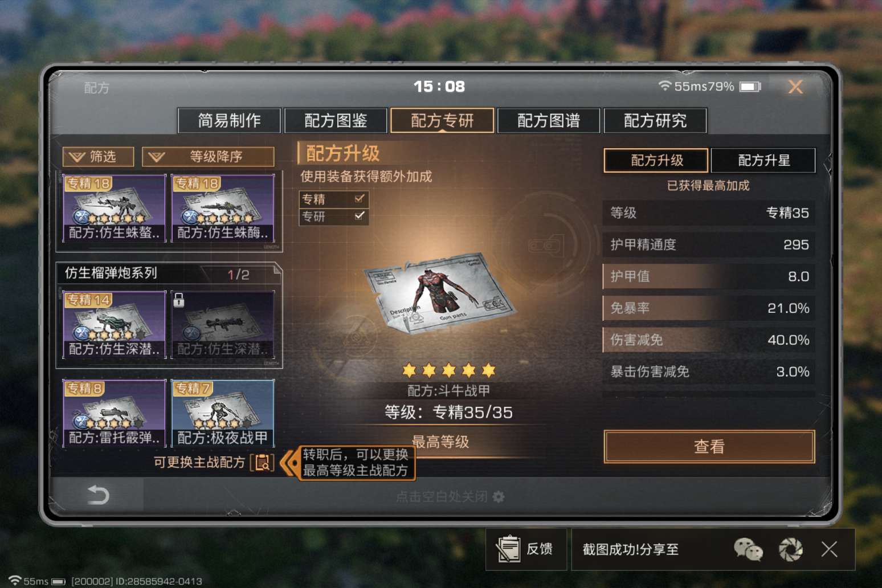Open the 配方研究 tab
The height and width of the screenshot is (588, 882).
(655, 120)
